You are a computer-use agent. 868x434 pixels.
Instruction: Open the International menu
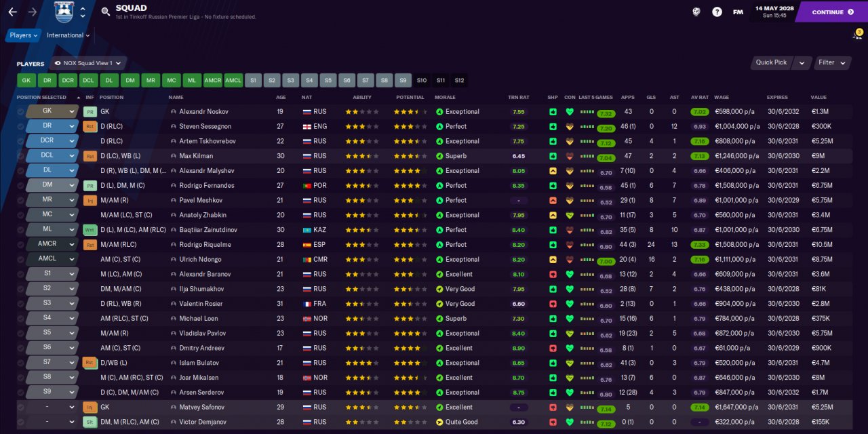click(x=68, y=35)
